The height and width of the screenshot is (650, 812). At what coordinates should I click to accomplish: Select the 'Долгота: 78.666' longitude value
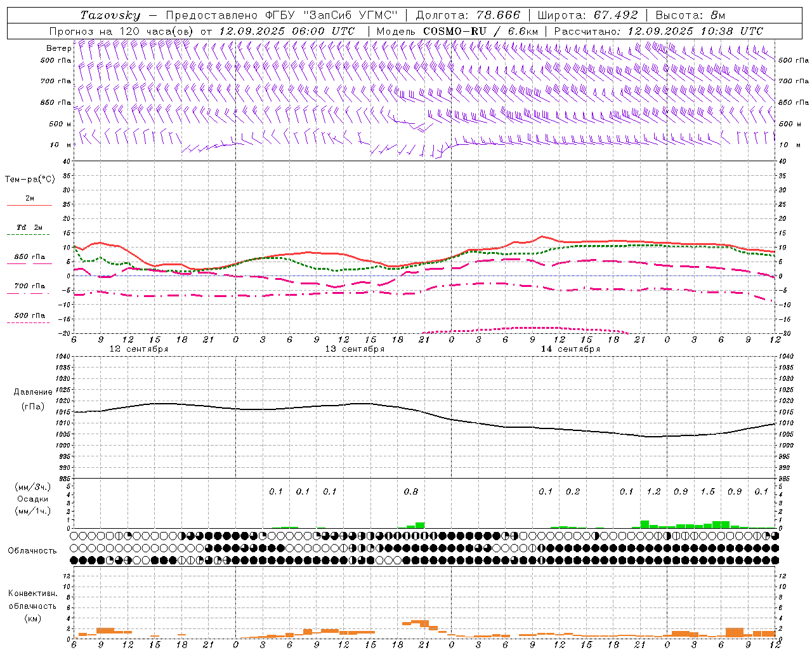(x=468, y=15)
